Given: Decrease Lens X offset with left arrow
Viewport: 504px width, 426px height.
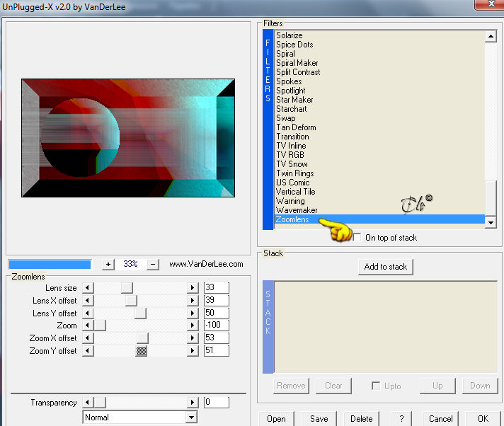Looking at the screenshot, I should coord(88,300).
